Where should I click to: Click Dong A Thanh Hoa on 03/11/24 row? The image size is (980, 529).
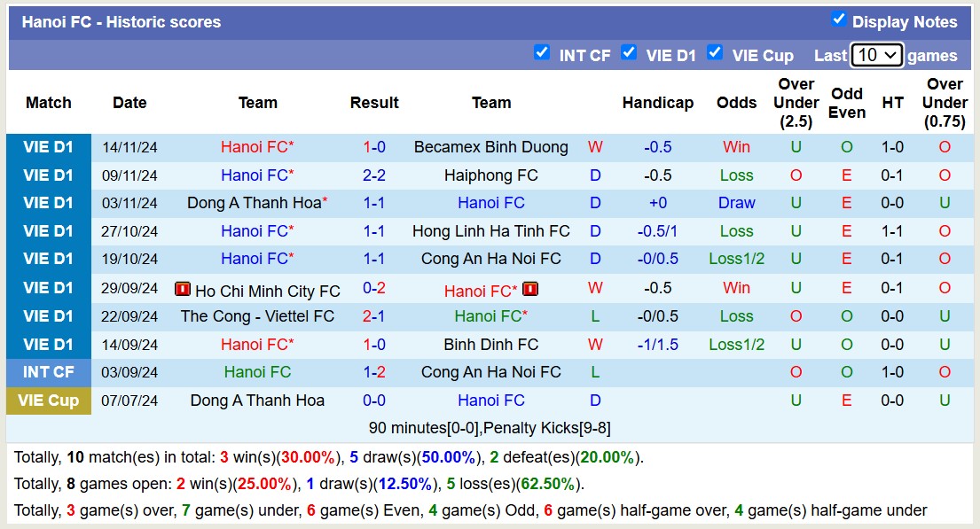(254, 203)
